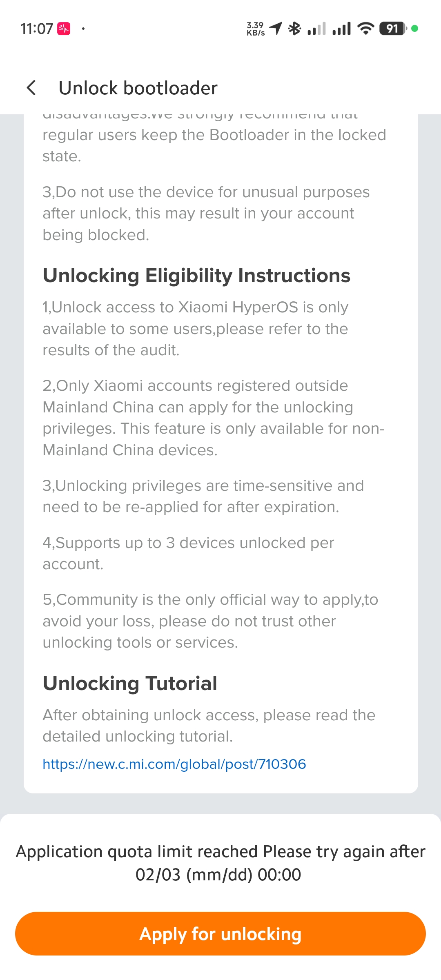This screenshot has height=980, width=441.
Task: Open the unlocking tutorial post link
Action: point(174,764)
